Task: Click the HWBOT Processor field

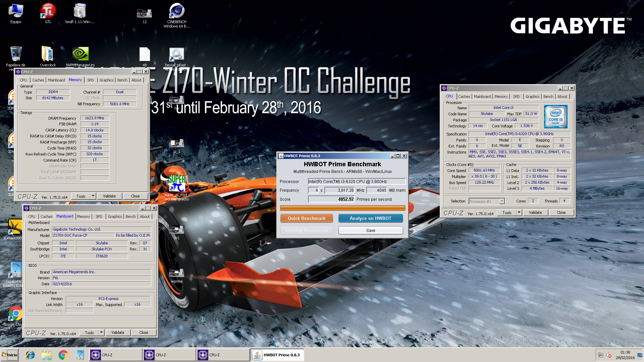Action: point(357,181)
